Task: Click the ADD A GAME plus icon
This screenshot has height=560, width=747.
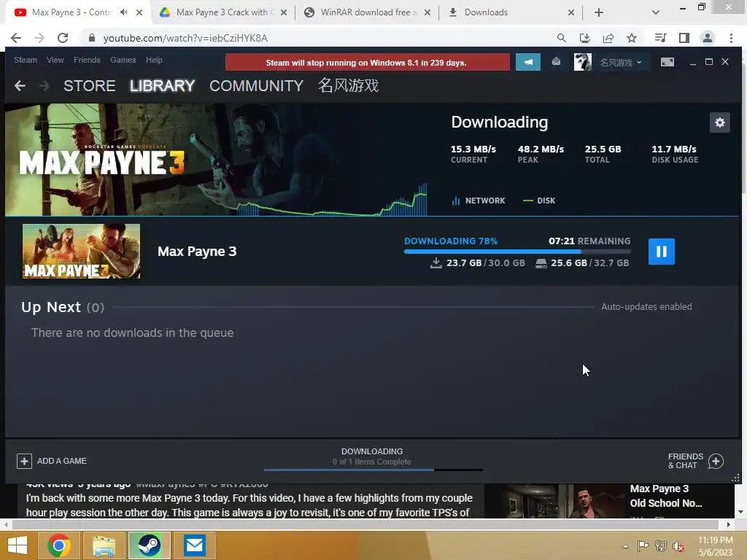Action: (24, 461)
